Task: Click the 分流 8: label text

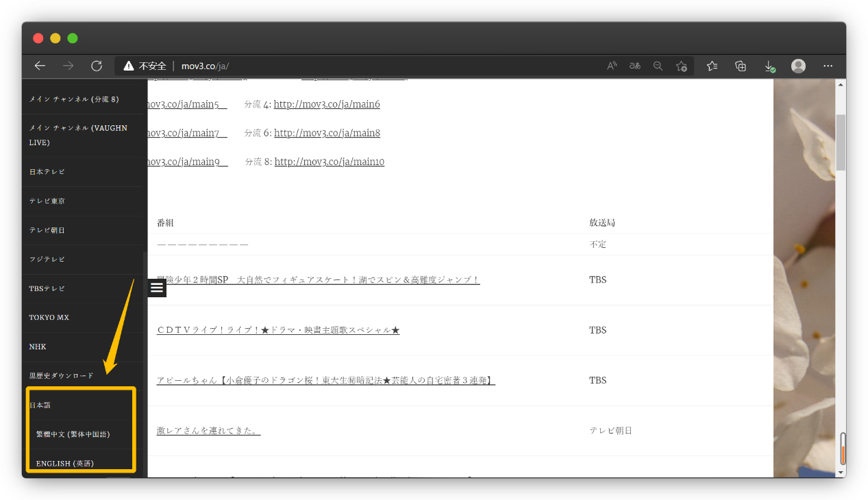Action: 258,162
